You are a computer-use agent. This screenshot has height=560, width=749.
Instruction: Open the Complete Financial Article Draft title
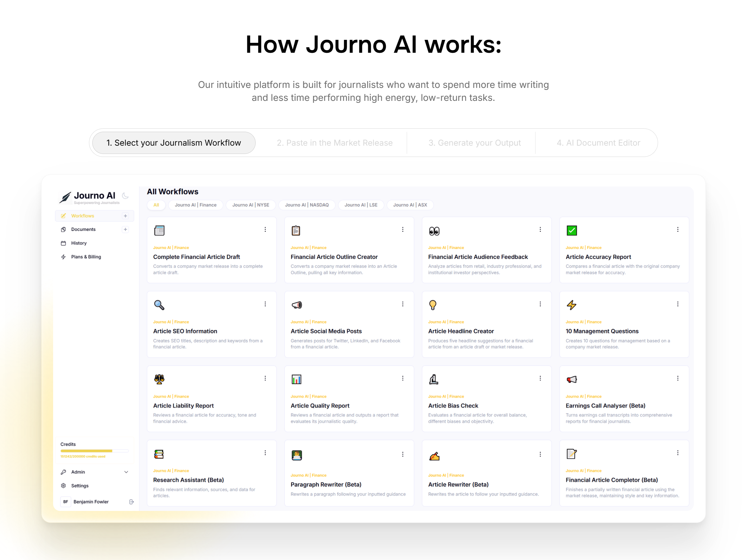[x=197, y=257]
